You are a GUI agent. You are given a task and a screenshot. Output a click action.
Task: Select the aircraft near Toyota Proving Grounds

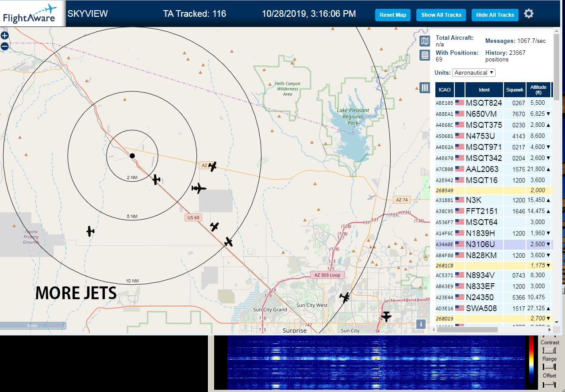90,231
